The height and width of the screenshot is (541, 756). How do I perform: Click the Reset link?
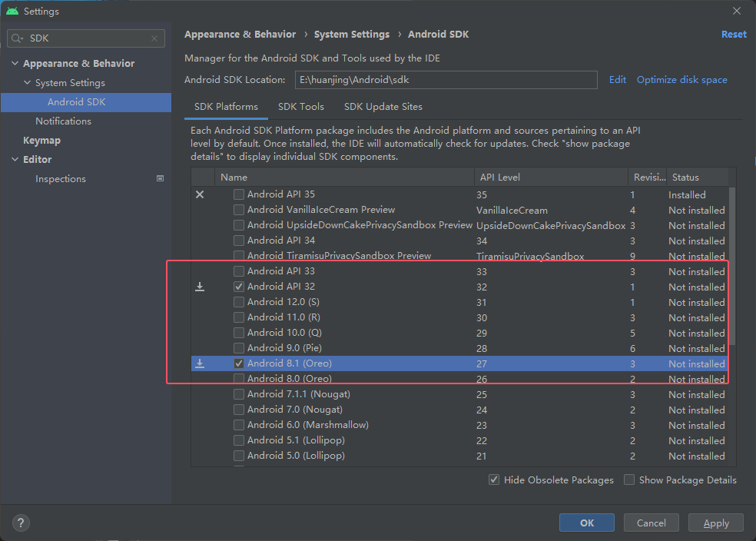click(x=734, y=35)
